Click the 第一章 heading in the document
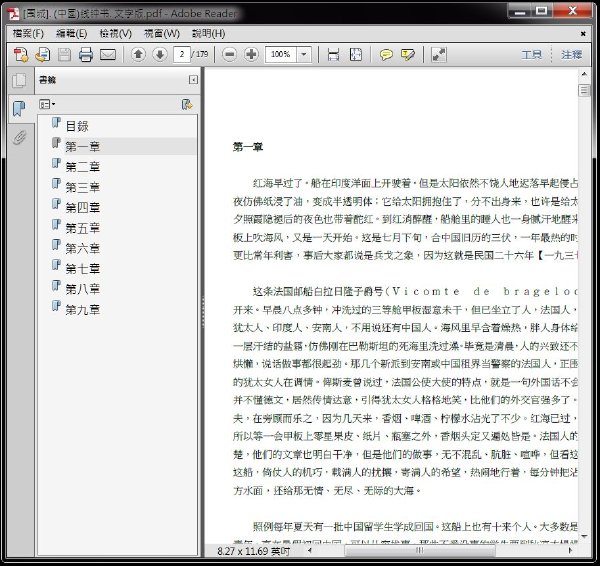 pyautogui.click(x=248, y=147)
